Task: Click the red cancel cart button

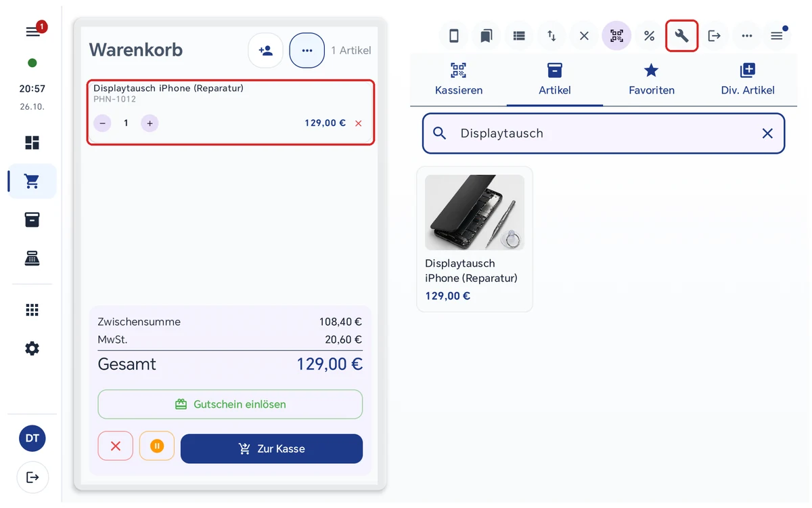Action: [x=116, y=446]
